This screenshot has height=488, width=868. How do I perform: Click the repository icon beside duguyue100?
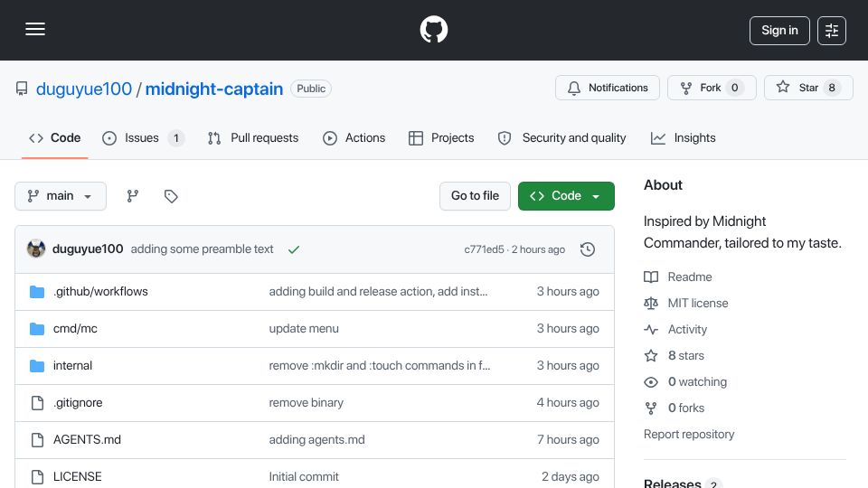pyautogui.click(x=22, y=89)
